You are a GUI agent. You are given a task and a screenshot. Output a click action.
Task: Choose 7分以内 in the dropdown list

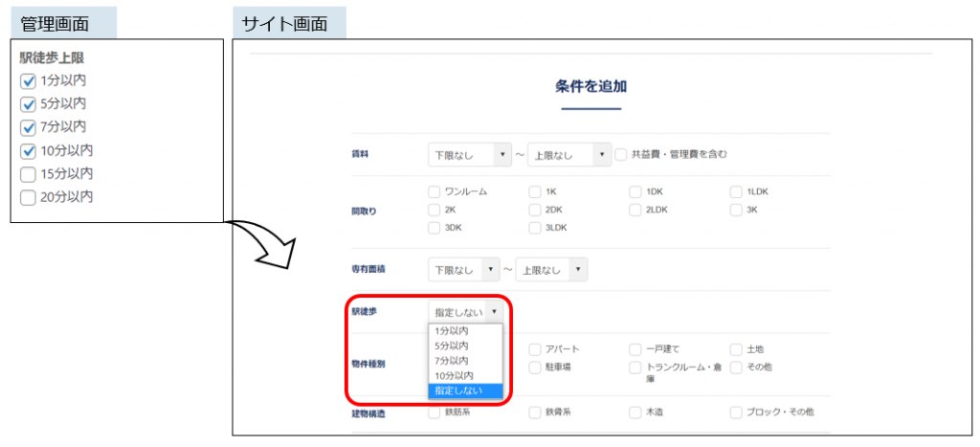(x=452, y=361)
